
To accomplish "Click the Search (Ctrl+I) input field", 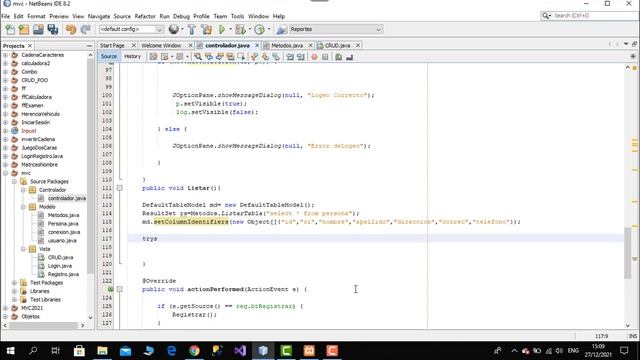I will 594,16.
